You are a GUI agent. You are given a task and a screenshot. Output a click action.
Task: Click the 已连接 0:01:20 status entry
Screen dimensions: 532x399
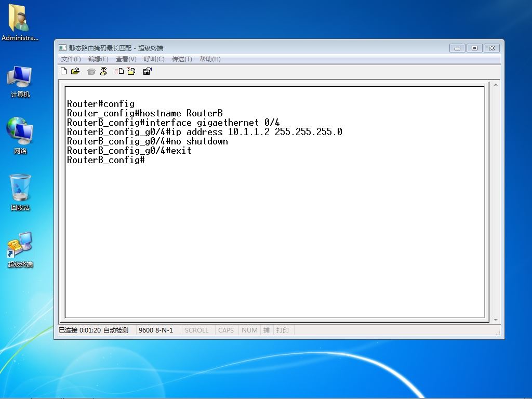point(79,330)
